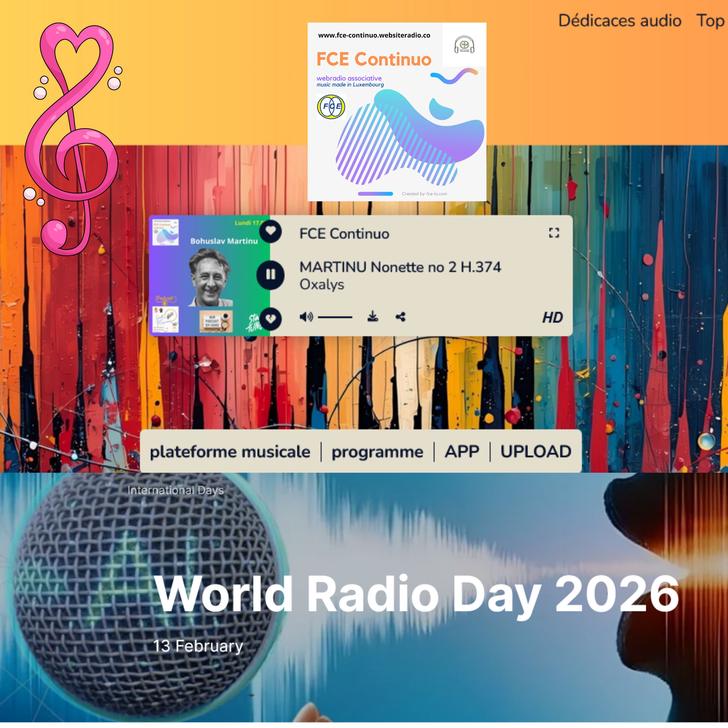The width and height of the screenshot is (728, 728).
Task: Toggle HD stream quality
Action: pos(552,317)
